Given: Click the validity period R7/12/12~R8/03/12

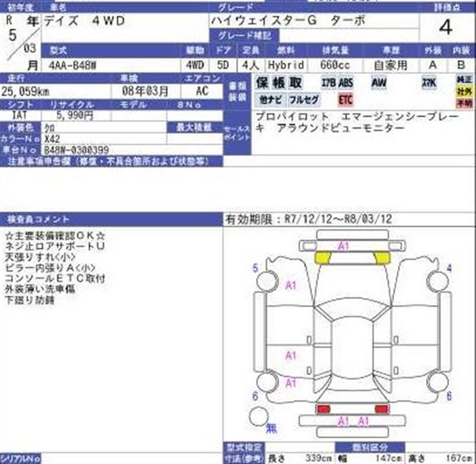Looking at the screenshot, I should [338, 219].
